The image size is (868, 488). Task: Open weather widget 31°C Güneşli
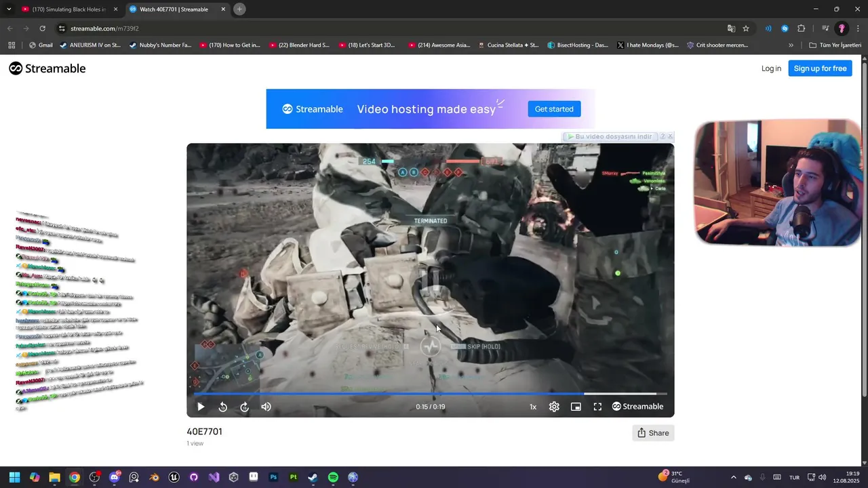tap(674, 476)
